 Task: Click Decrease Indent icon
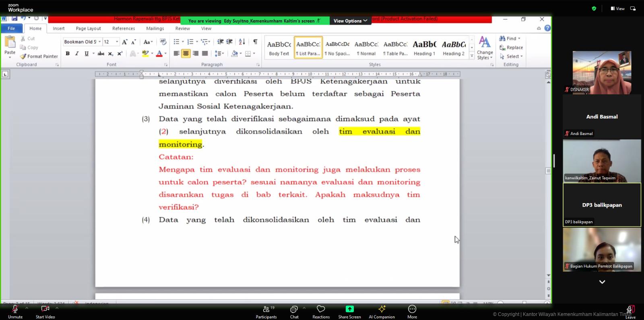coord(220,42)
